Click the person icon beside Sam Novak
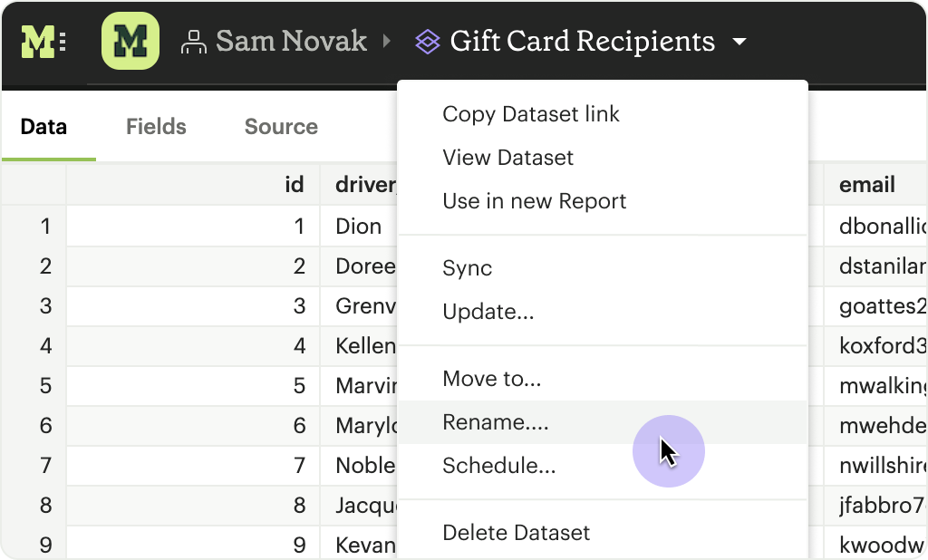The width and height of the screenshot is (928, 560). click(x=194, y=42)
